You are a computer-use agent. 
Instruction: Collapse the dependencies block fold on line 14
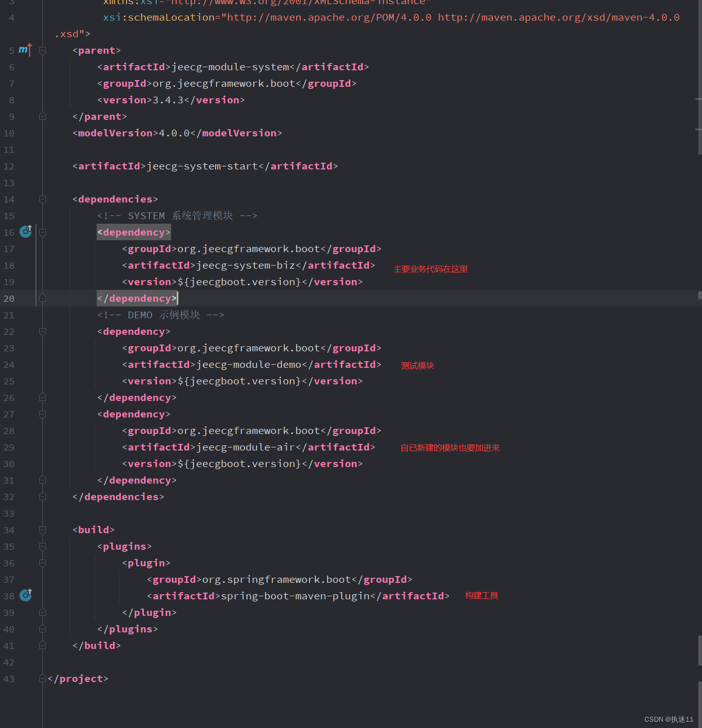point(42,199)
